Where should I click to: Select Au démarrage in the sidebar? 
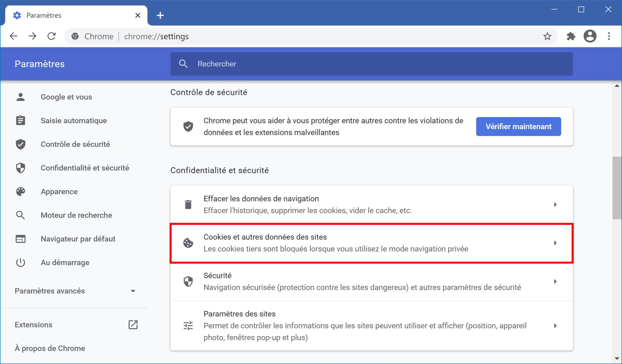pos(65,263)
